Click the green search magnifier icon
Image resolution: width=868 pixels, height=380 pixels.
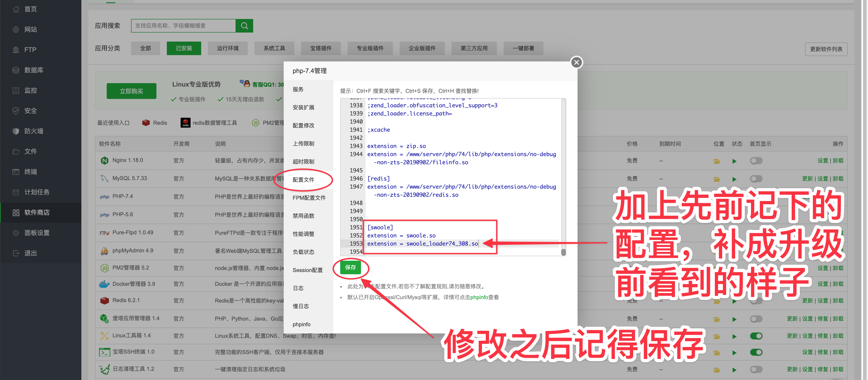coord(244,26)
